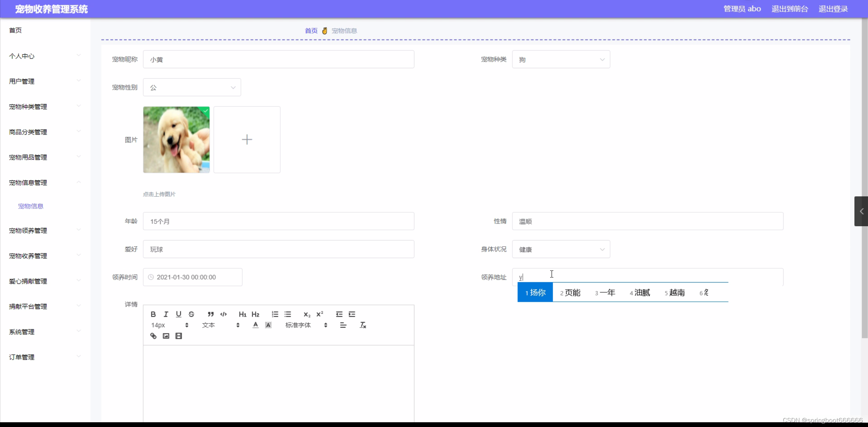Screen dimensions: 868x427
Task: Select 首页 in the left sidebar
Action: point(15,31)
